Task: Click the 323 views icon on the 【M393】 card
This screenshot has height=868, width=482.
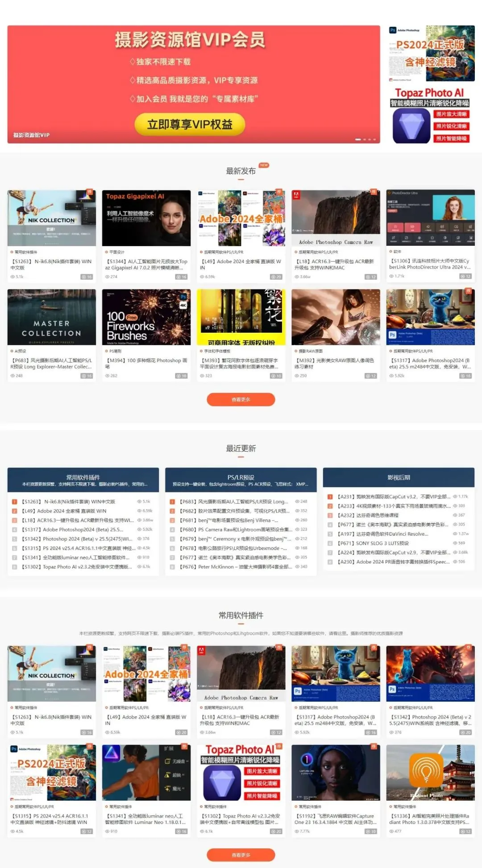Action: (202, 376)
